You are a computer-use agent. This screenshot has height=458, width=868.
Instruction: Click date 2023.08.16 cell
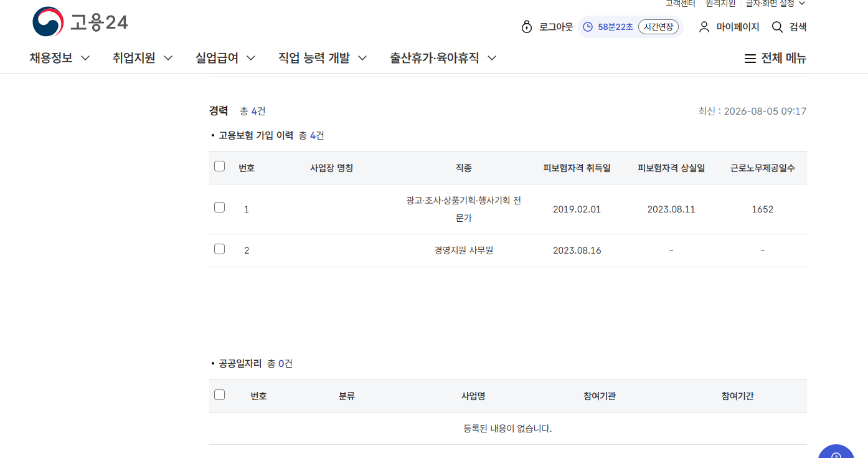tap(577, 250)
